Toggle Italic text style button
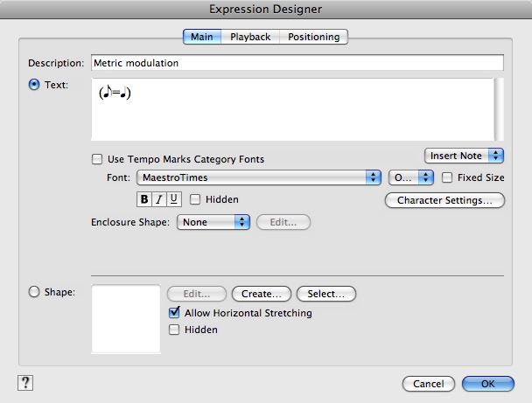 pyautogui.click(x=159, y=199)
